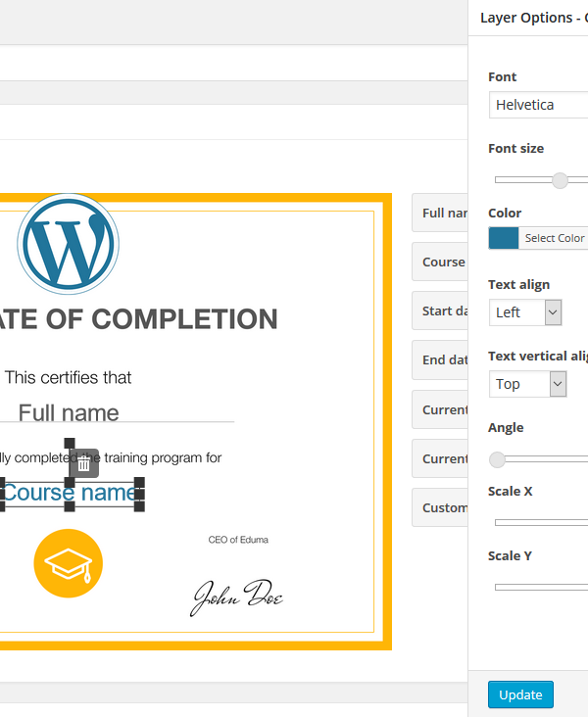The image size is (588, 717).
Task: Click the Angle slider handle
Action: (498, 459)
